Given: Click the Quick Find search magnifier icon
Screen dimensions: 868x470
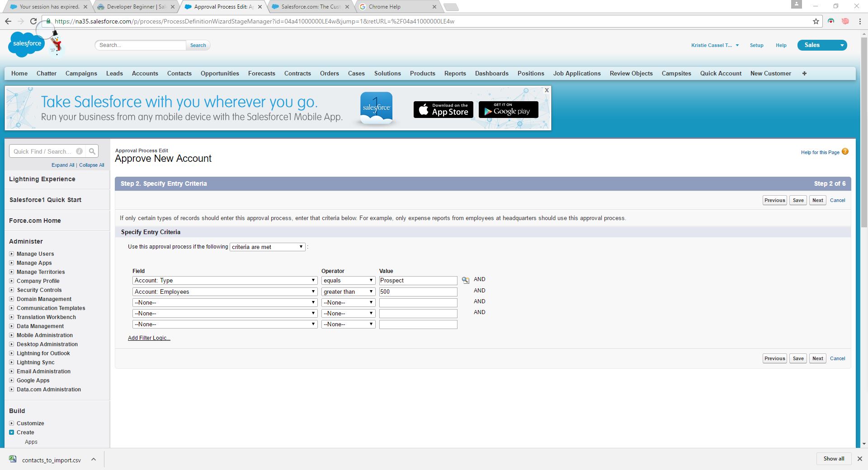Looking at the screenshot, I should click(x=93, y=151).
